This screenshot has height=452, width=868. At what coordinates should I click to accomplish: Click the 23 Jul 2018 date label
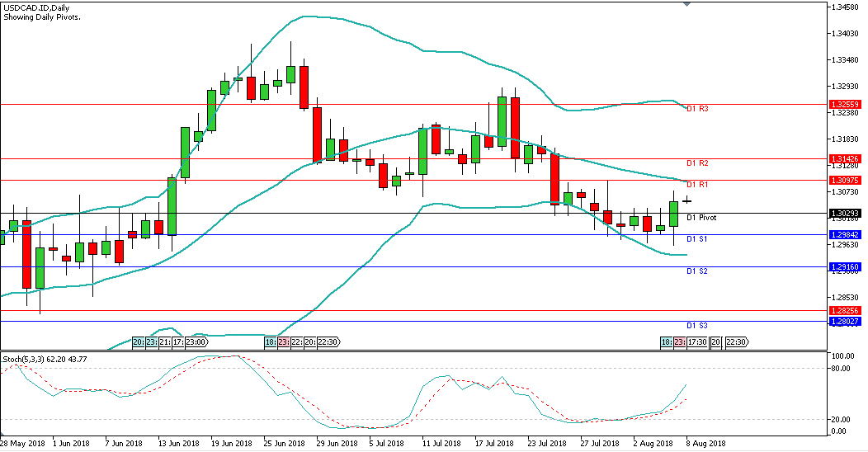tap(546, 443)
